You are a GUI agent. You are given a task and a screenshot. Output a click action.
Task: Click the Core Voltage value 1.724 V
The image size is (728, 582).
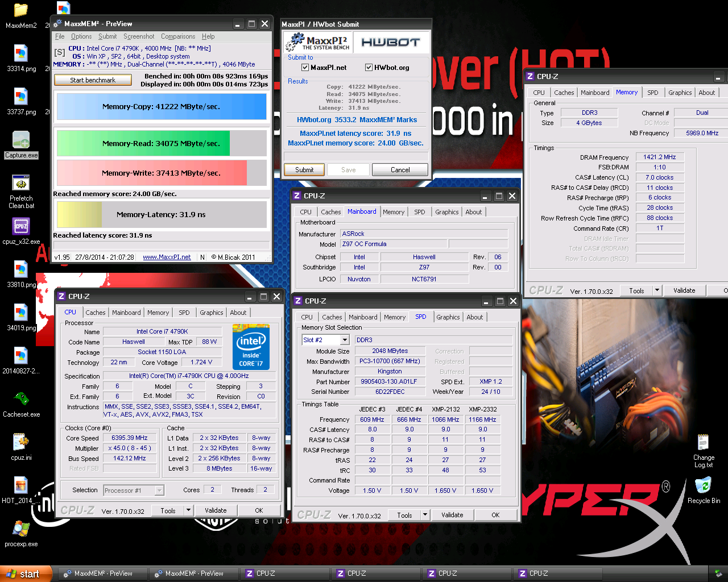(x=201, y=362)
